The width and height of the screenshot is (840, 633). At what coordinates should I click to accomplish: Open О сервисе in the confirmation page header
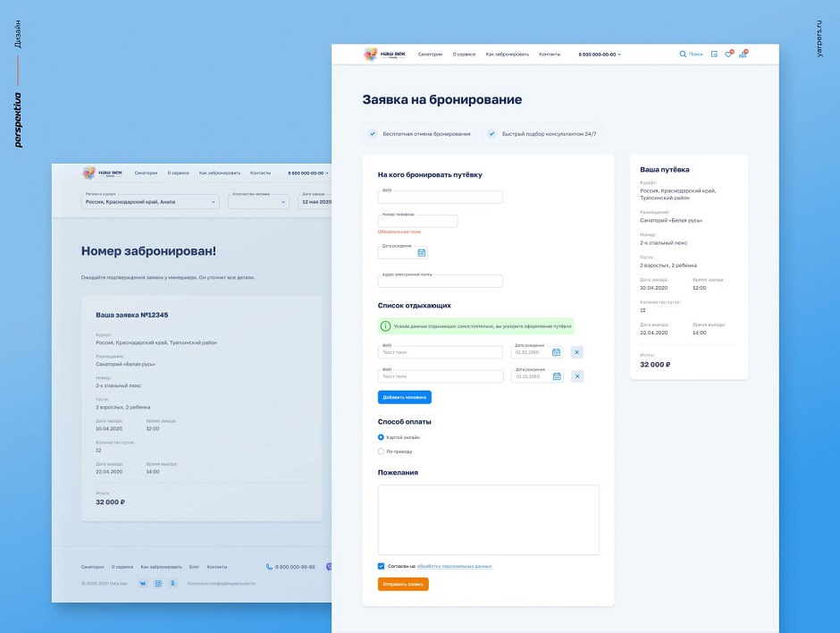(x=179, y=173)
